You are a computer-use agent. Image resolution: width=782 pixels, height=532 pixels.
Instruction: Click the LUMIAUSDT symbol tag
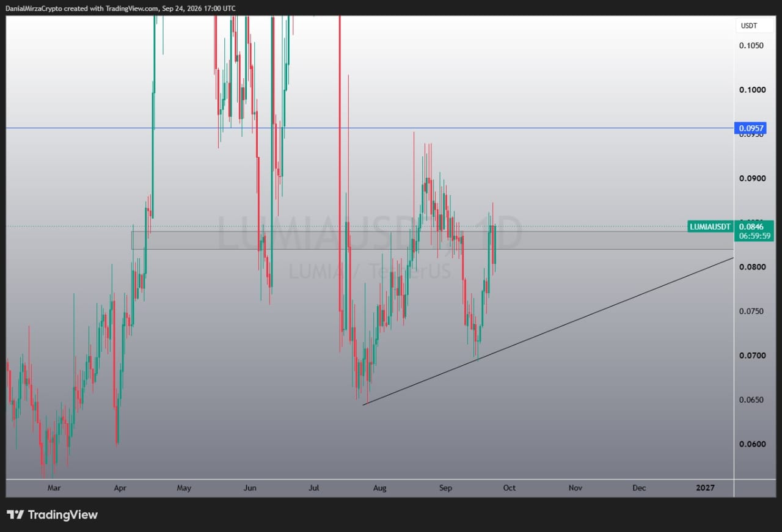[x=710, y=227]
